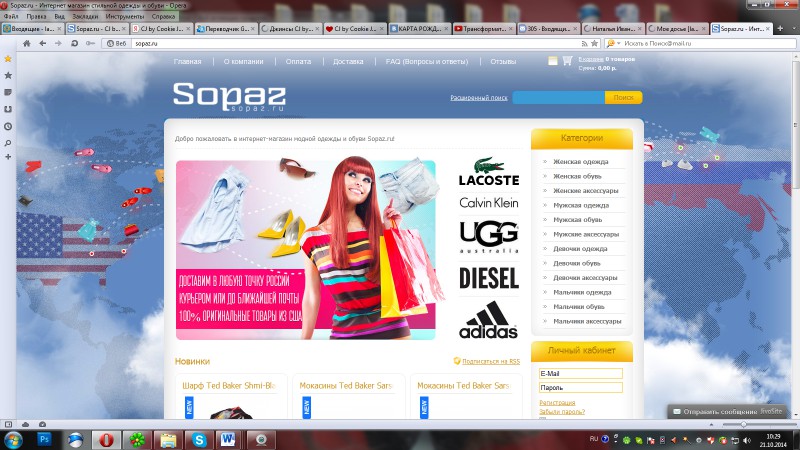Click the forward navigation arrow
800x450 pixels.
coord(58,43)
